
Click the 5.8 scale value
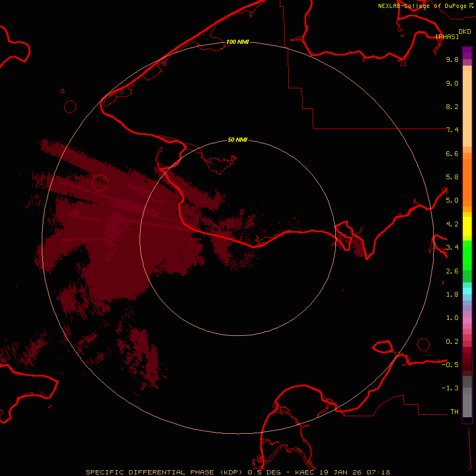point(452,177)
